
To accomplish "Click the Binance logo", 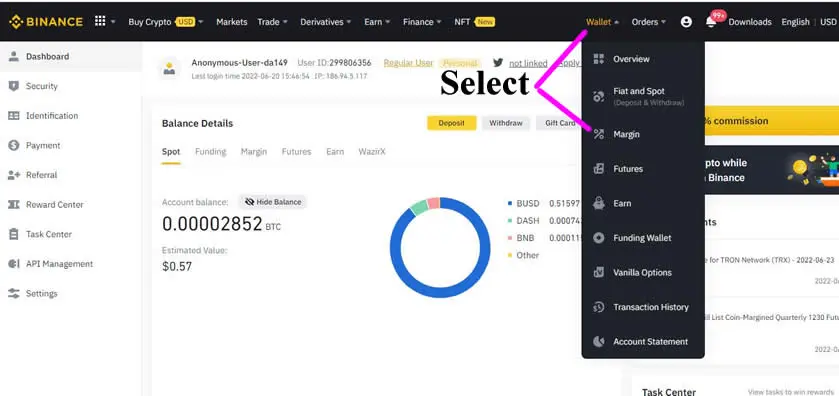I will pyautogui.click(x=46, y=22).
